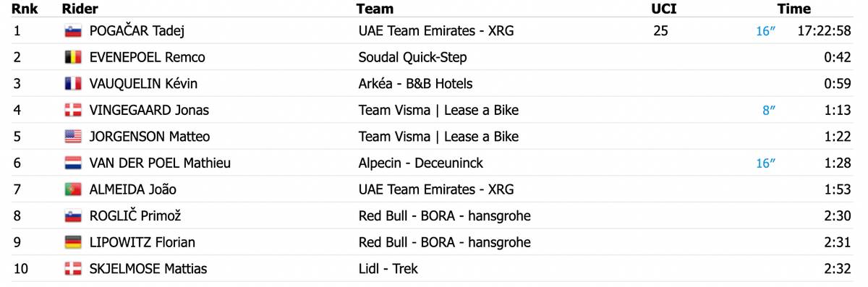This screenshot has width=868, height=287.
Task: Open SKJELMOSE Mattias rider profile
Action: (x=148, y=269)
